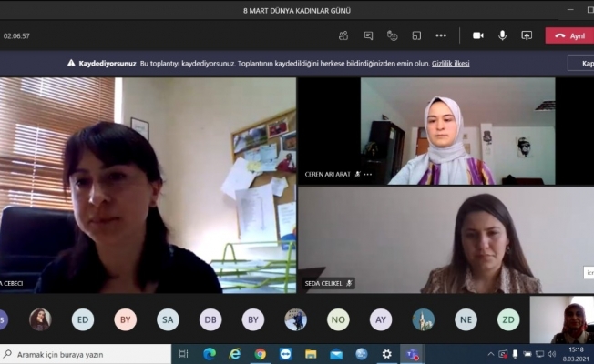Select Seda Çelikel's video tile
The image size is (594, 364).
pos(445,240)
